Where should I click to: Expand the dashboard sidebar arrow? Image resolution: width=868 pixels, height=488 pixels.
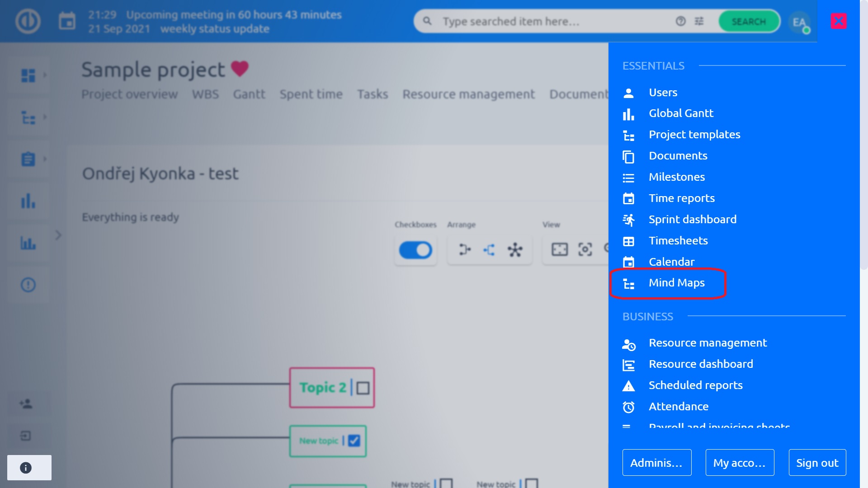(45, 75)
